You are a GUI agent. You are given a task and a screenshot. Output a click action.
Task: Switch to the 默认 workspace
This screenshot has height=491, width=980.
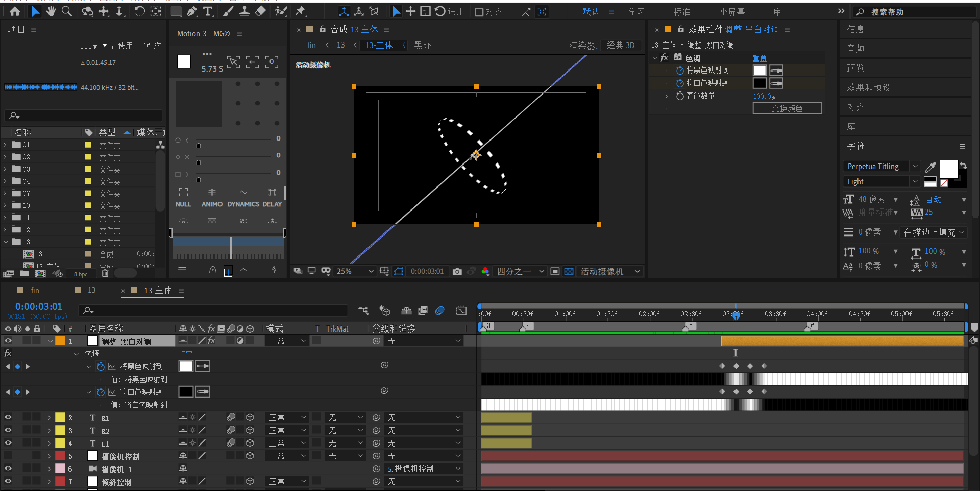point(591,12)
